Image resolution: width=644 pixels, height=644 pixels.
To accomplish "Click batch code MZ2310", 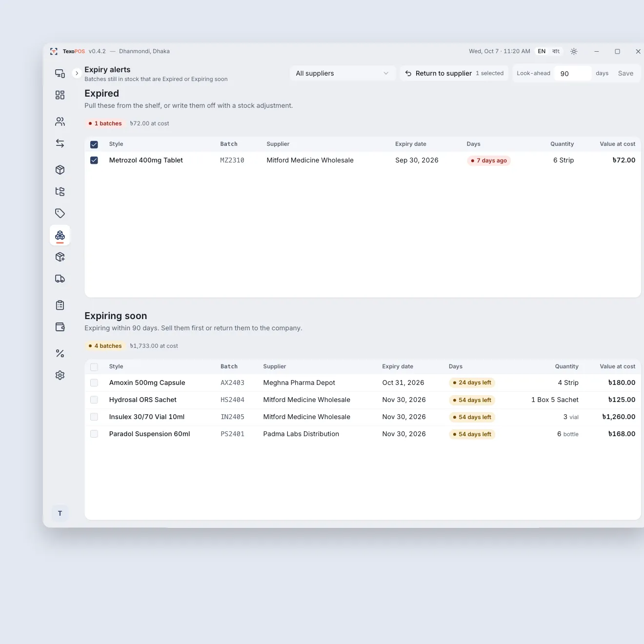I will coord(232,160).
